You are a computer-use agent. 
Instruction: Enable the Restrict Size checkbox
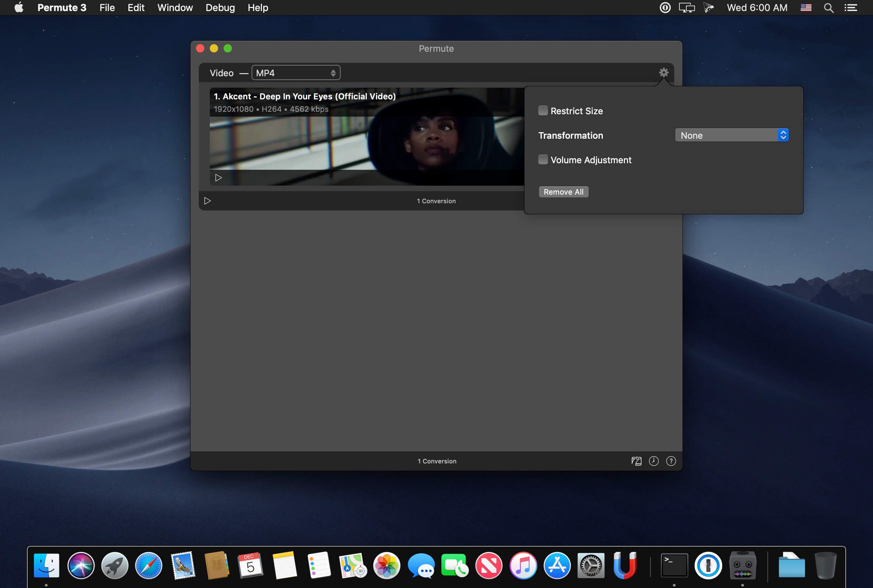click(543, 111)
